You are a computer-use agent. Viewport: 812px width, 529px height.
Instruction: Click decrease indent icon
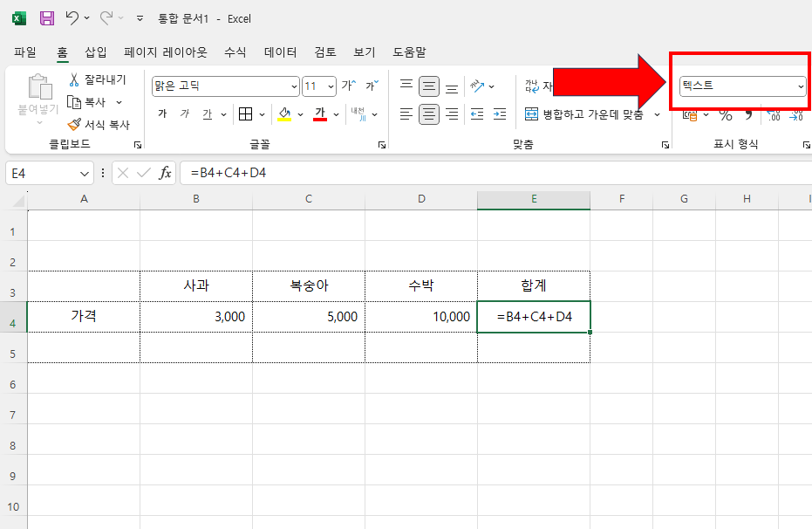[x=477, y=114]
